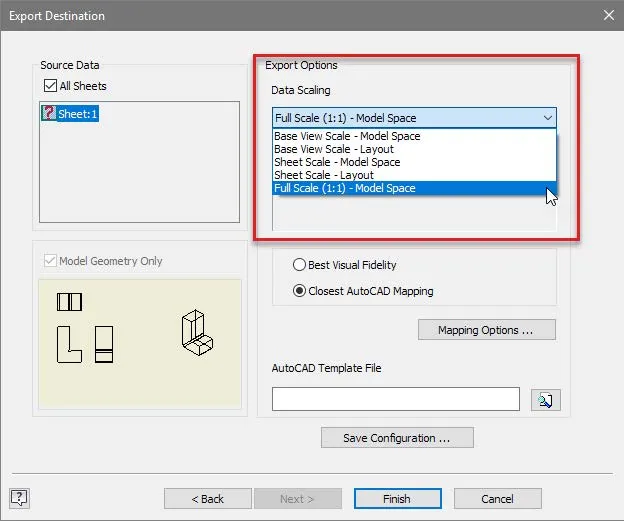Choose Sheet Scale - Model Space option

[x=414, y=162]
